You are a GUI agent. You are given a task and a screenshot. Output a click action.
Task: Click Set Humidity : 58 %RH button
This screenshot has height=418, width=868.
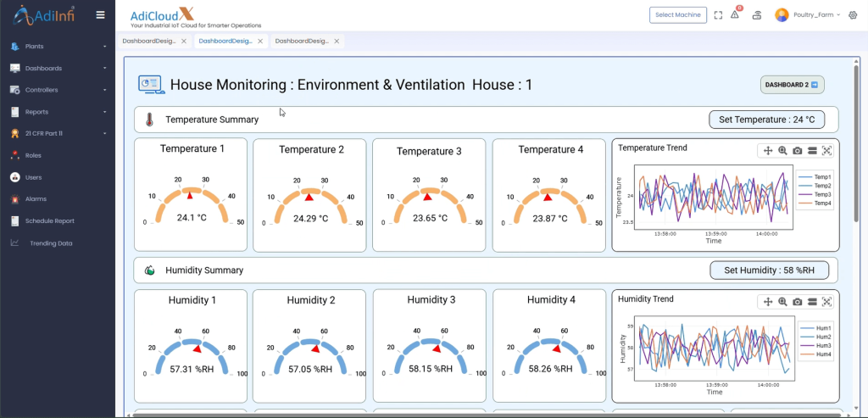click(770, 270)
